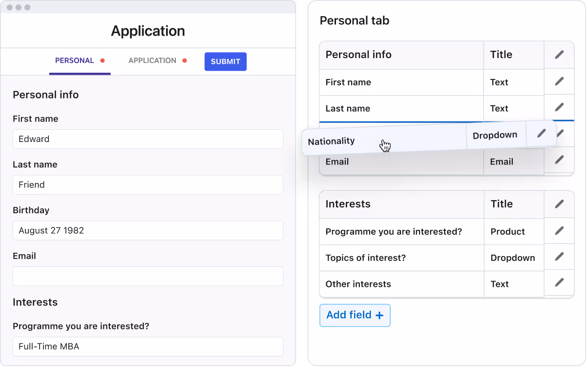Select the PERSONAL tab
The image size is (588, 386).
tap(74, 61)
